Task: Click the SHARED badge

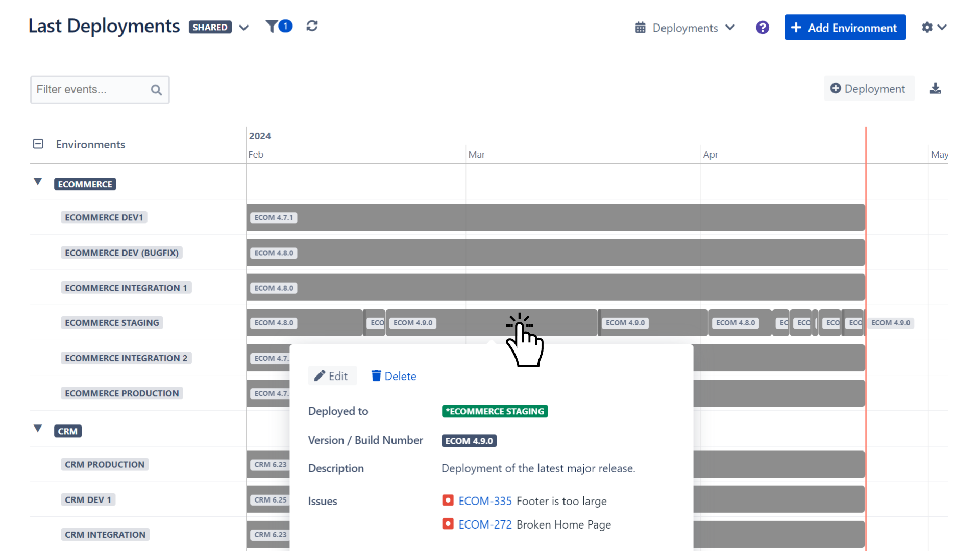Action: point(210,28)
